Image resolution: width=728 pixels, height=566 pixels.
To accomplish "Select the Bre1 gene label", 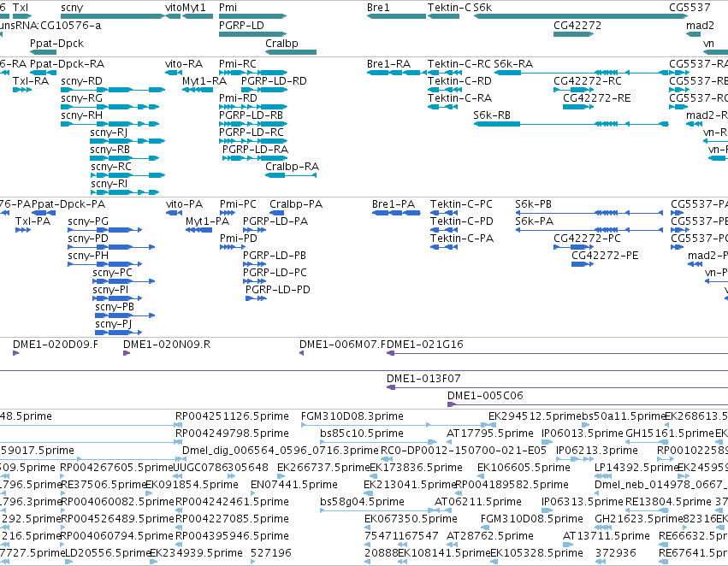I will tap(378, 8).
